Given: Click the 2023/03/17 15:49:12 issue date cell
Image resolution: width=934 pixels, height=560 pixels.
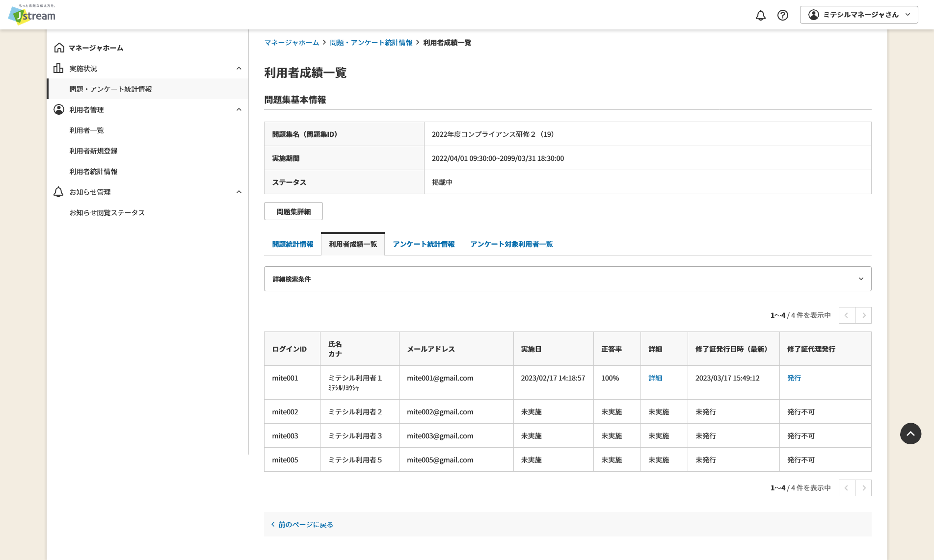Looking at the screenshot, I should (734, 382).
